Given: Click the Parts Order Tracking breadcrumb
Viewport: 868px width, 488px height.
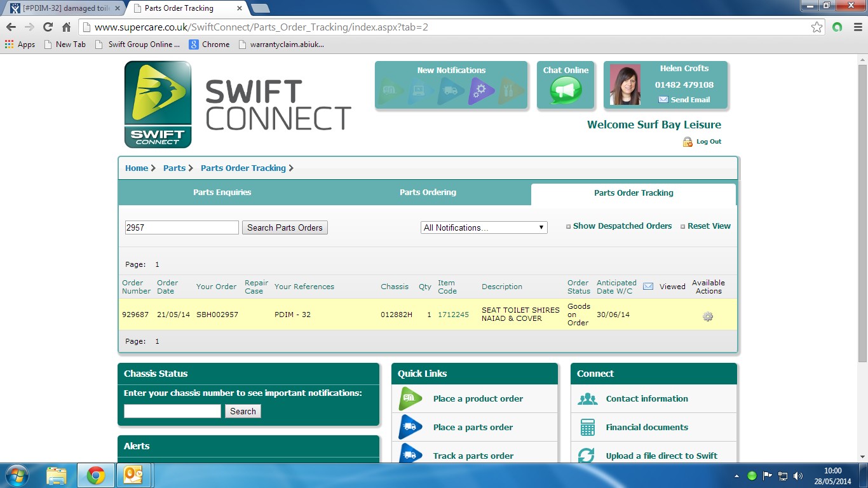Looking at the screenshot, I should coord(243,168).
